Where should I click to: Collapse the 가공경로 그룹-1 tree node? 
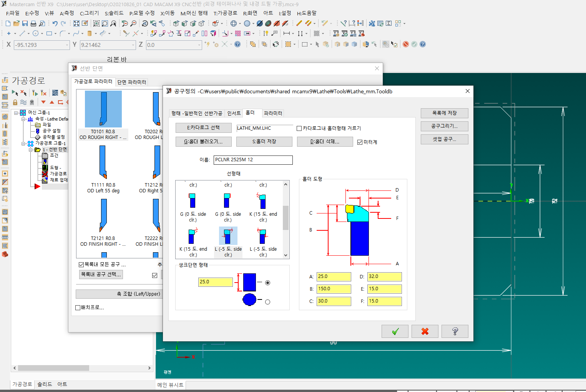pyautogui.click(x=23, y=144)
